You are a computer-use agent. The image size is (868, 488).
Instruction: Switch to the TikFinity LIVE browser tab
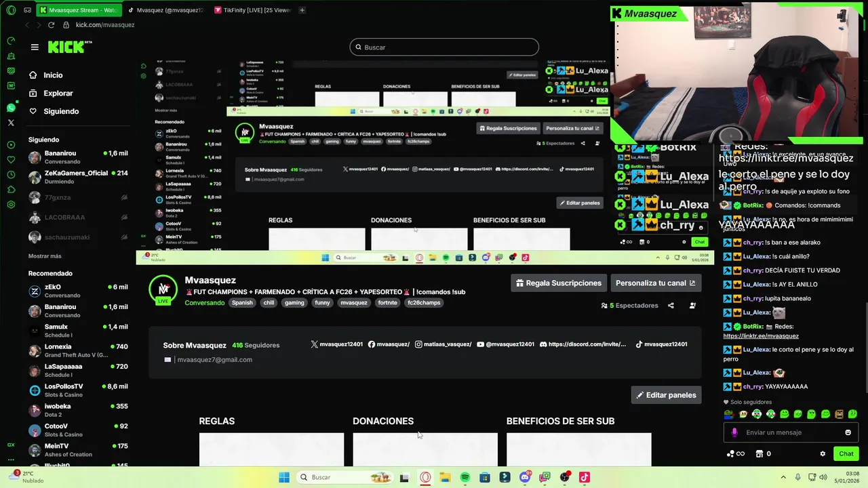tap(252, 10)
